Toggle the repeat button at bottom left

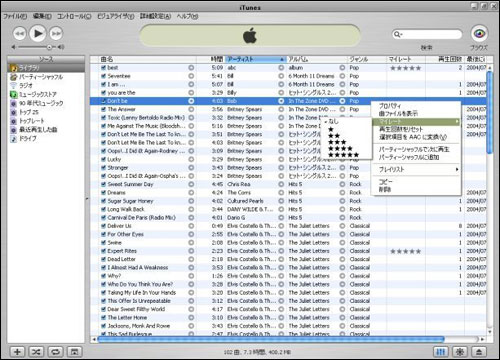pyautogui.click(x=55, y=352)
